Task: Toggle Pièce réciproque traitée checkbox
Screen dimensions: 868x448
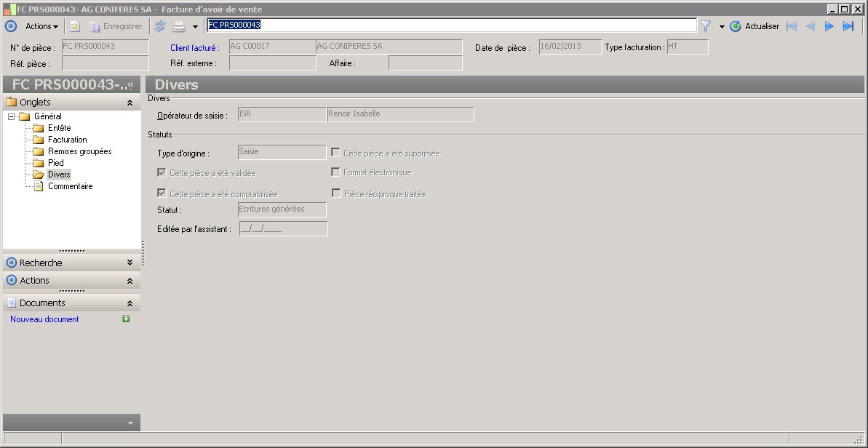Action: [335, 193]
